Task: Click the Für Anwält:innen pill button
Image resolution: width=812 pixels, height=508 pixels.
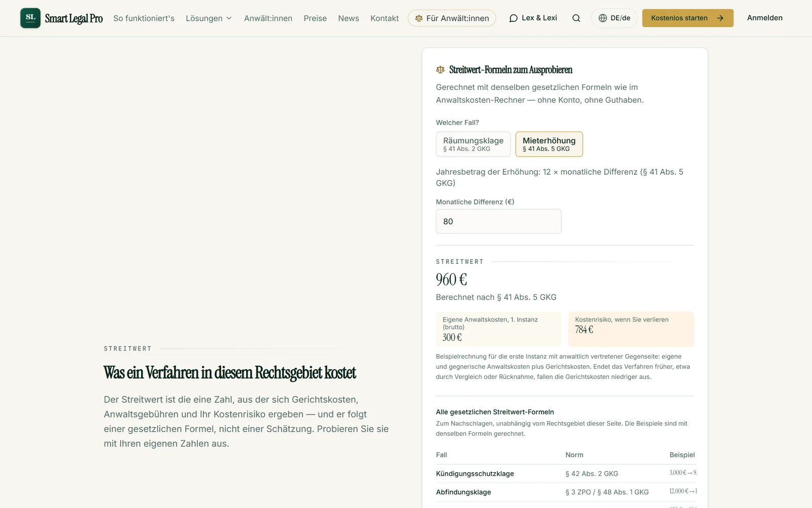Action: coord(452,18)
